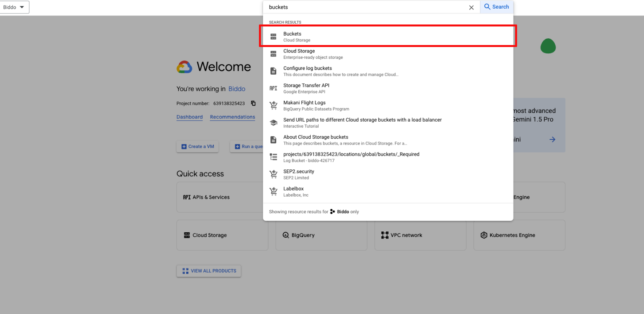644x314 pixels.
Task: Open the SEP2.security marketplace result
Action: pyautogui.click(x=388, y=174)
